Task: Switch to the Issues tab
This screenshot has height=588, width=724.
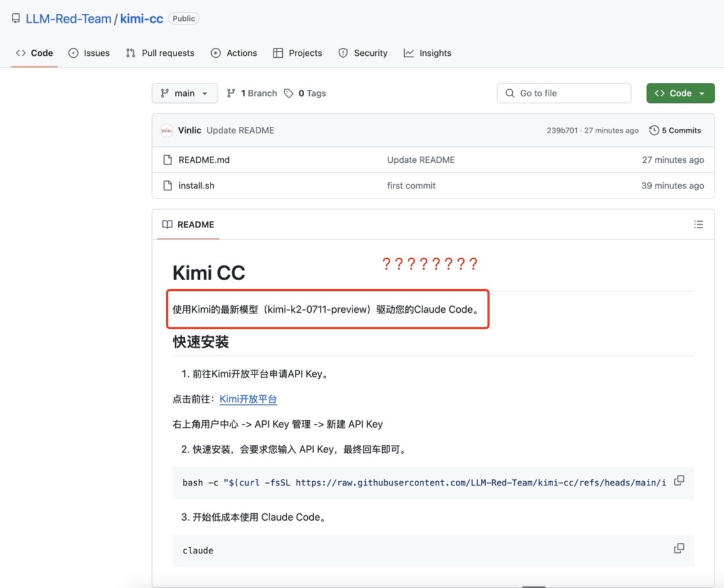Action: pyautogui.click(x=89, y=53)
